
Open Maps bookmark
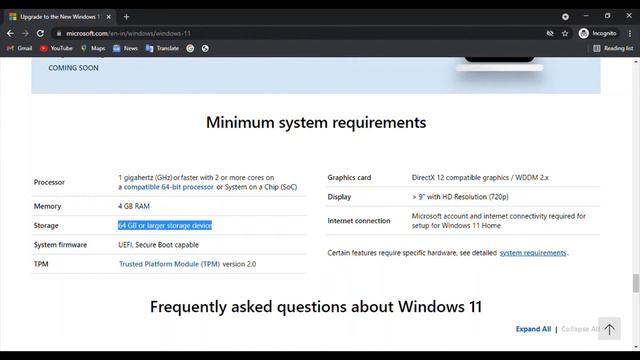point(93,48)
